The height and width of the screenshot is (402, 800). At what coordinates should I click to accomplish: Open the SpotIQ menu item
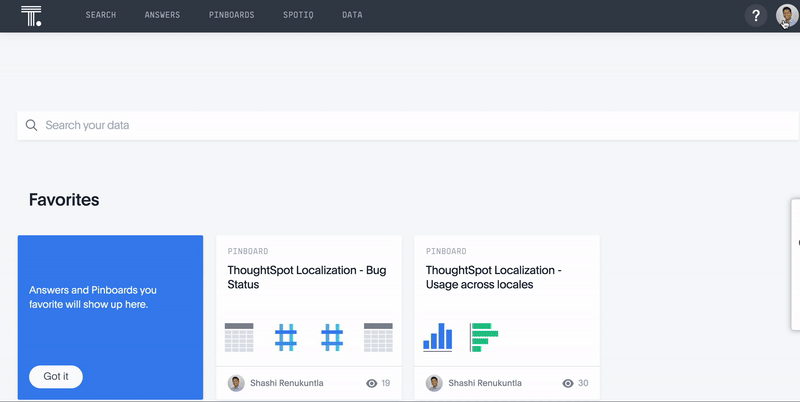pos(298,15)
